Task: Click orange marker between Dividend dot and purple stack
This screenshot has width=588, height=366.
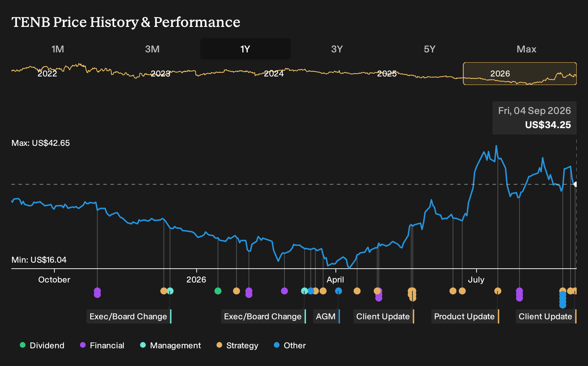Action: pos(237,291)
